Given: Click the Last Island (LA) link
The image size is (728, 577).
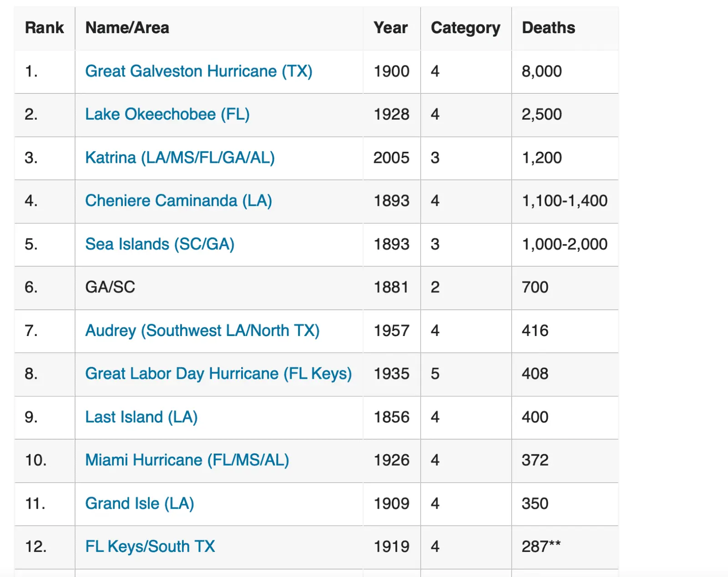Looking at the screenshot, I should tap(141, 417).
